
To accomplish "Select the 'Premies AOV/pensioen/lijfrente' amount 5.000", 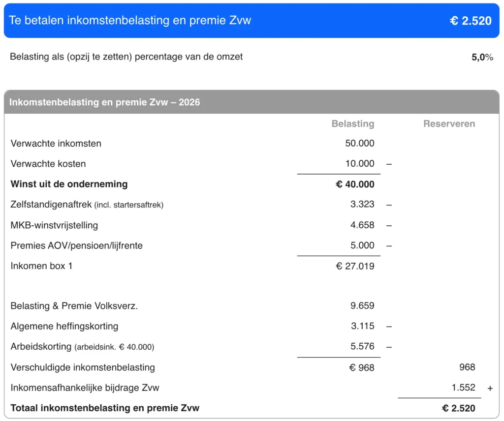I will point(363,245).
